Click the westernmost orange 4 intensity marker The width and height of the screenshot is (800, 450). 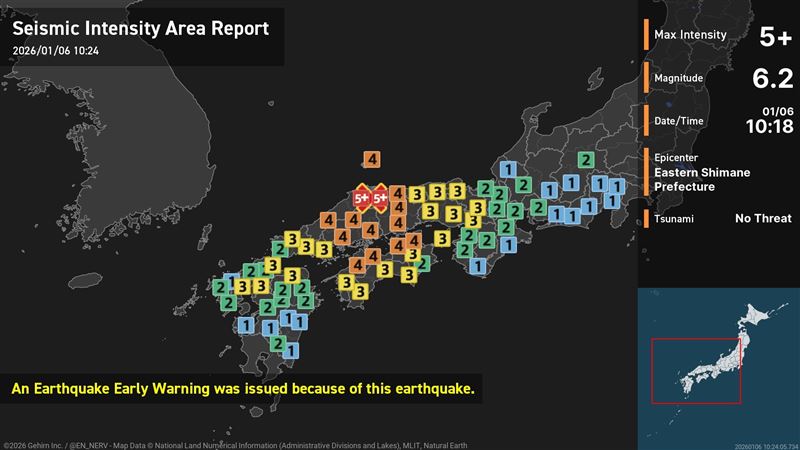(329, 220)
